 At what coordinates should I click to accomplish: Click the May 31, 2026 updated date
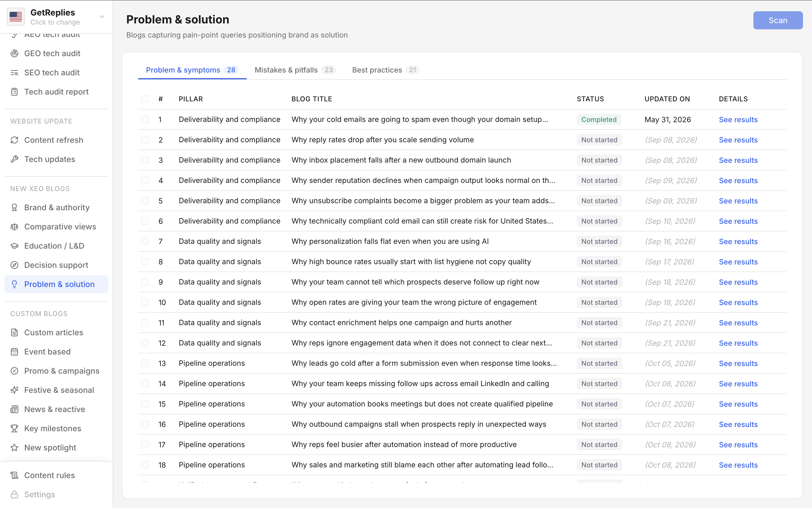[668, 120]
